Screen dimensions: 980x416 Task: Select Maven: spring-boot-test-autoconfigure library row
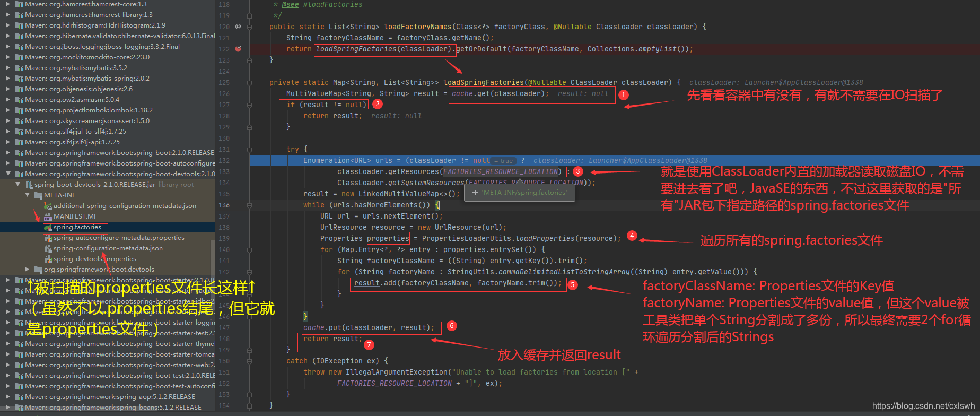(108, 386)
